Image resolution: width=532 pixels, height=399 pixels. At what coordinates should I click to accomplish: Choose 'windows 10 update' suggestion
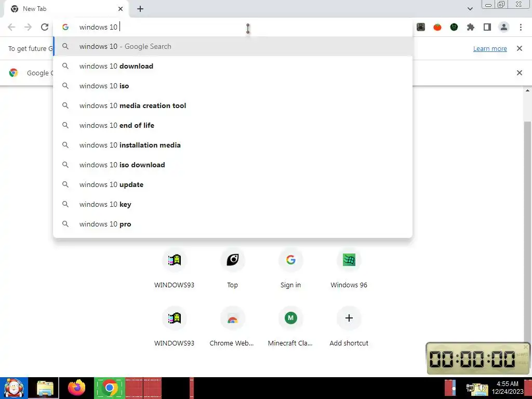233,184
